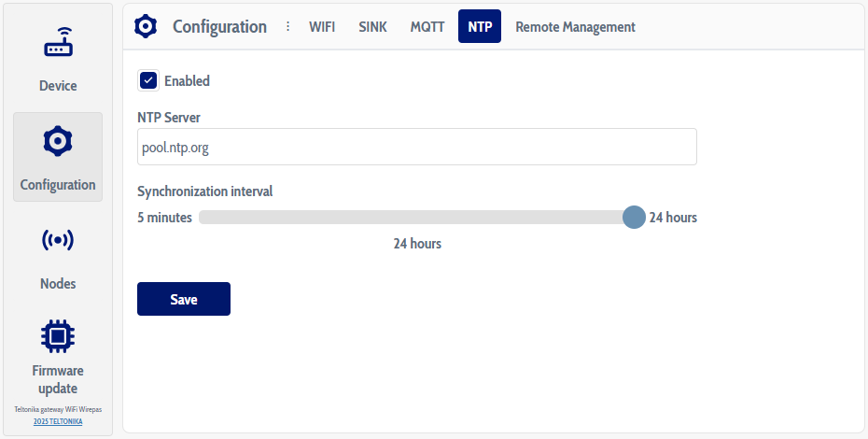Click the "Nodes" text label in sidebar
The width and height of the screenshot is (868, 439).
pos(58,284)
